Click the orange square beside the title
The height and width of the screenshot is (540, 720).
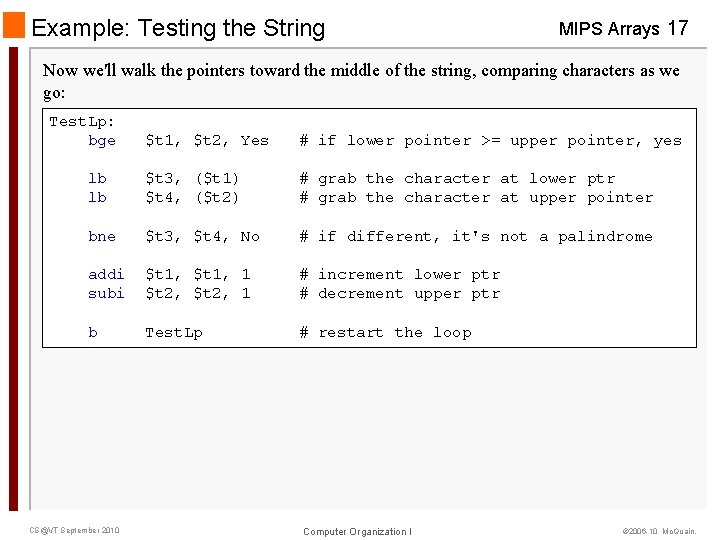tap(14, 27)
